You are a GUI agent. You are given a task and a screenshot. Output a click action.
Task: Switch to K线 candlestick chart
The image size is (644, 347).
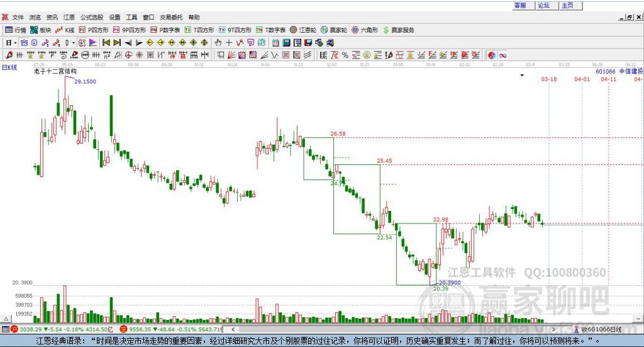[65, 30]
